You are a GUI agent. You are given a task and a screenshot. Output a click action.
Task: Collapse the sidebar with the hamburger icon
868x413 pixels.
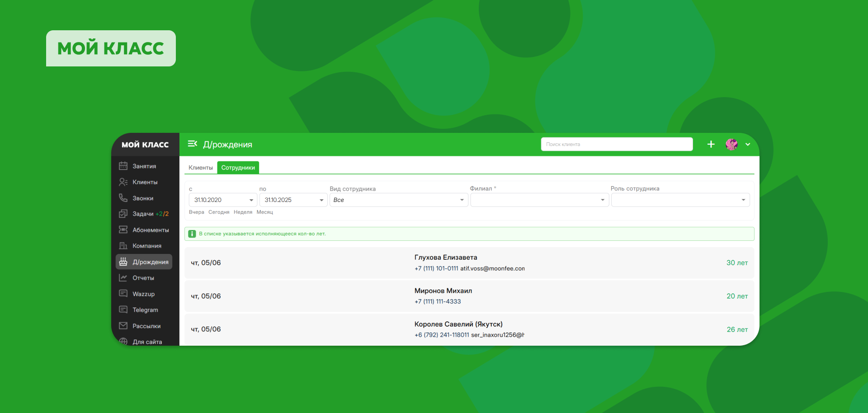(193, 144)
